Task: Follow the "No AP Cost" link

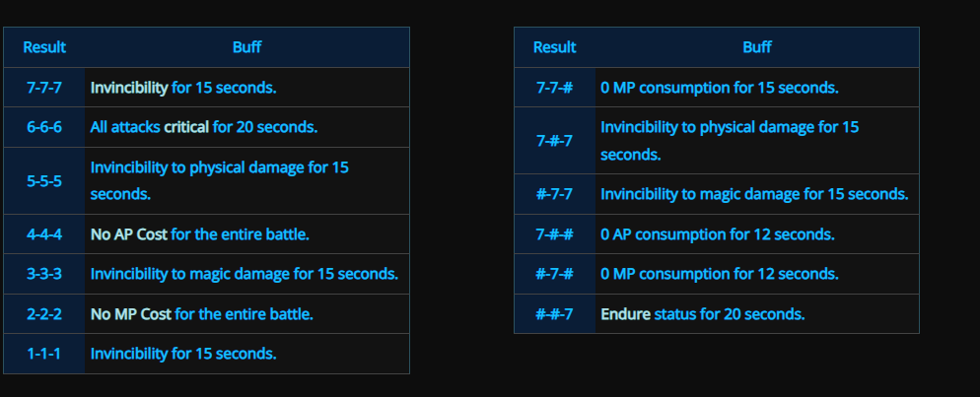Action: tap(129, 234)
